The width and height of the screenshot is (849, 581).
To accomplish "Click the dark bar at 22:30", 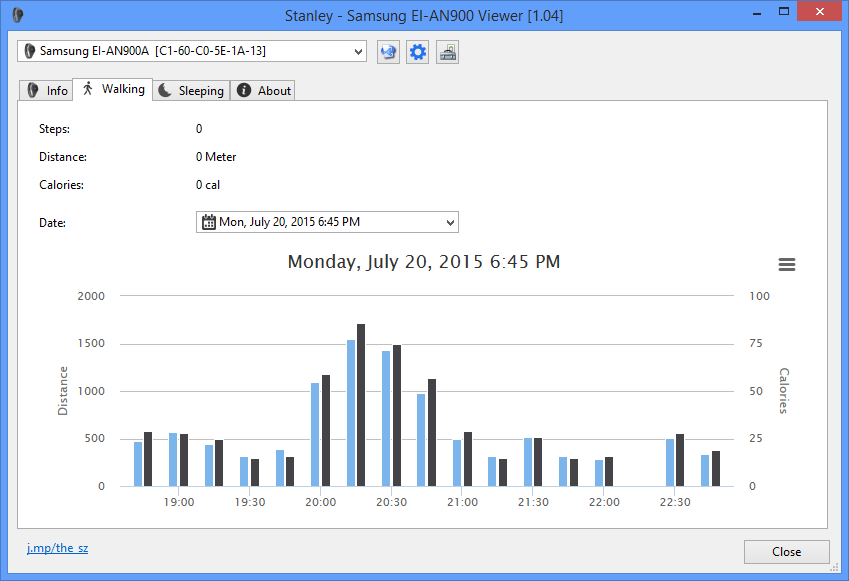I will tap(680, 460).
